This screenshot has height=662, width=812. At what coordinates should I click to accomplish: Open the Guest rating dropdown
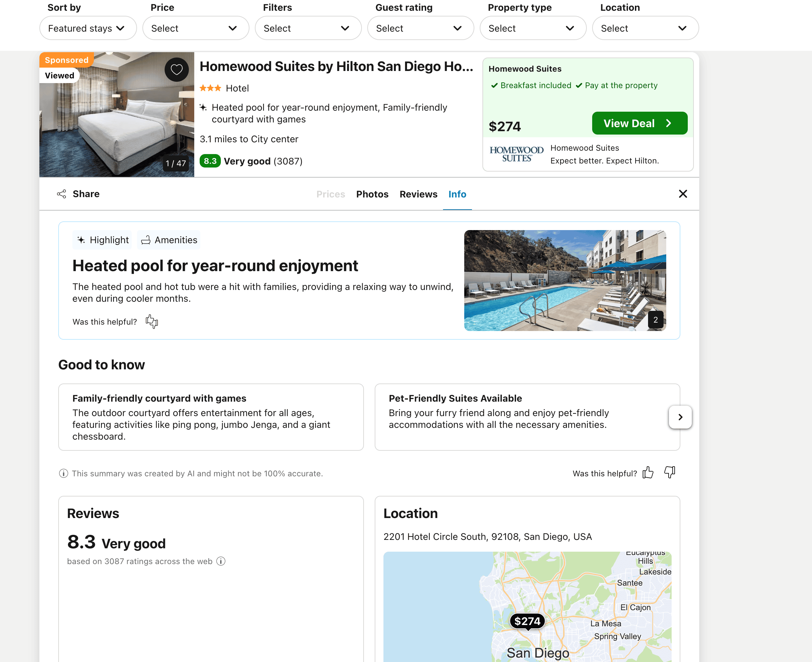[420, 28]
